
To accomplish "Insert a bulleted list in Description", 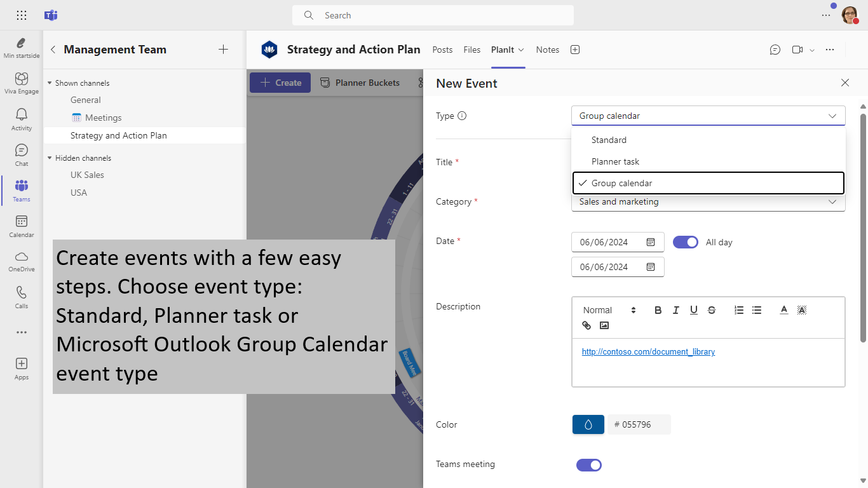I will pyautogui.click(x=757, y=310).
